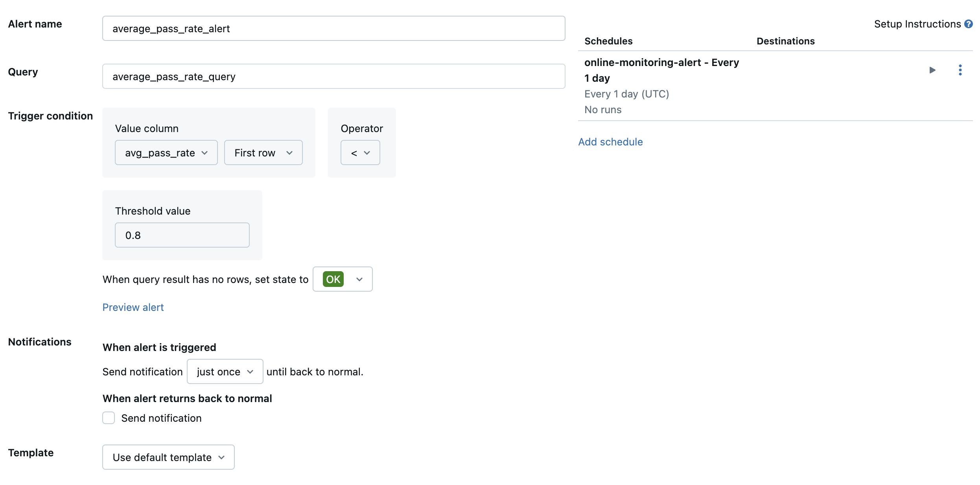This screenshot has width=980, height=485.
Task: Click the play icon for online-monitoring-alert
Action: pos(932,70)
